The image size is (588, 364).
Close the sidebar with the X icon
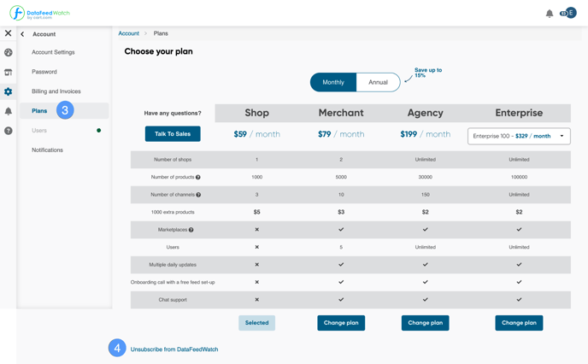pos(8,33)
